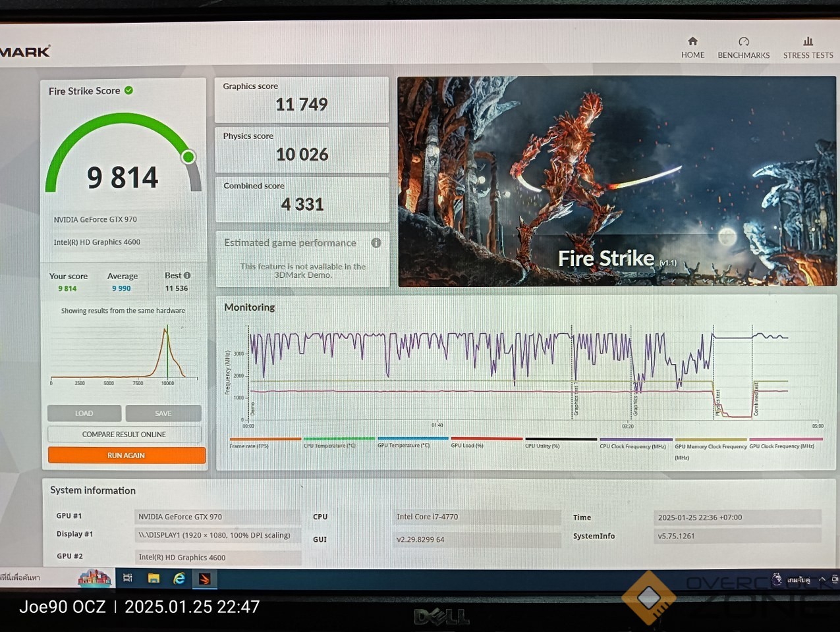840x632 pixels.
Task: Click the Physics score value 10 026
Action: pos(302,155)
